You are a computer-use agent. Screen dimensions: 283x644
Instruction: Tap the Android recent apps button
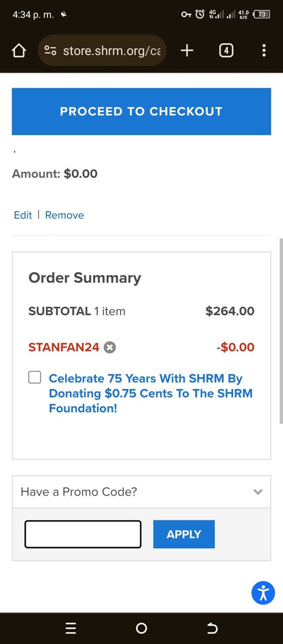click(71, 628)
